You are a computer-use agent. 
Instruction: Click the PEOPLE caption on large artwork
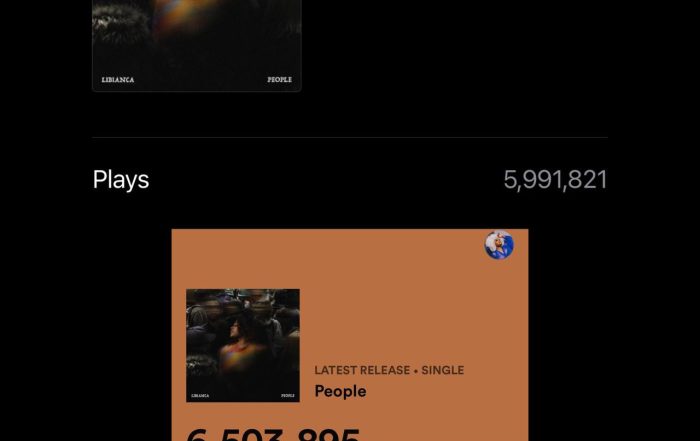click(x=279, y=79)
